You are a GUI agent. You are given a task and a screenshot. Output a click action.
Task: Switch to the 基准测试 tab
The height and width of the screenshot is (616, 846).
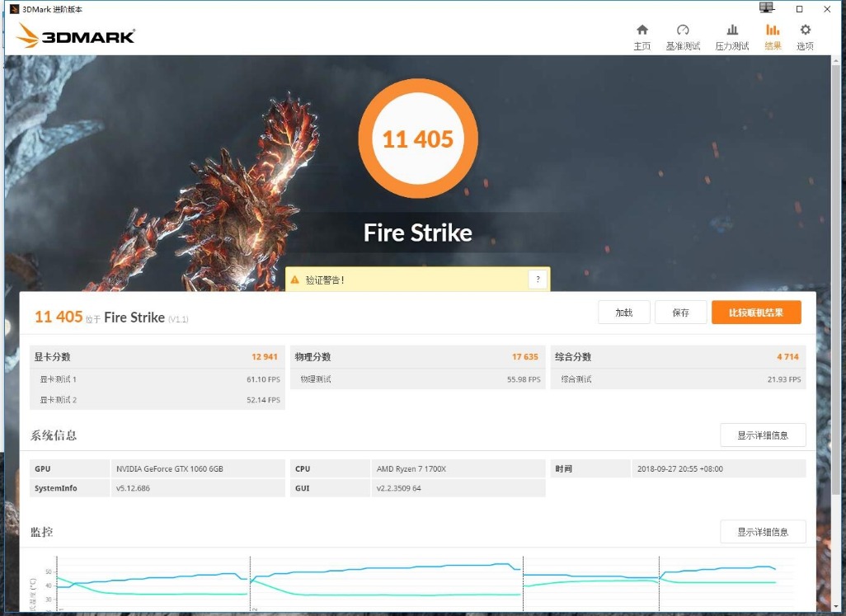pyautogui.click(x=684, y=37)
